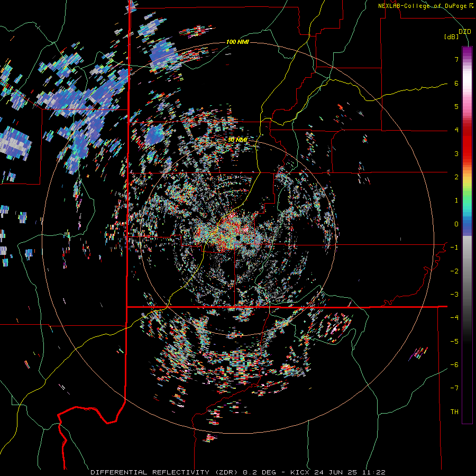Screen dimensions: 476x476
Task: Click the TH label on the scale
Action: point(454,412)
